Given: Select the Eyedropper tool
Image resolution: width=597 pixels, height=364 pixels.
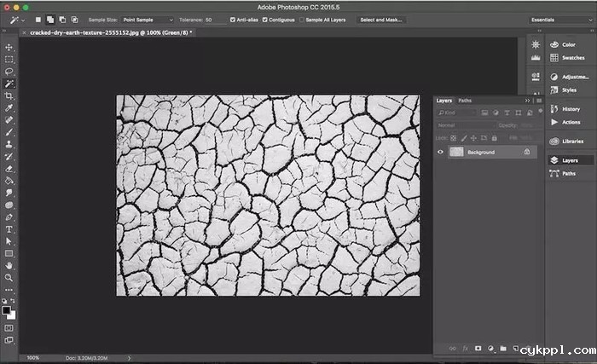Looking at the screenshot, I should click(9, 108).
